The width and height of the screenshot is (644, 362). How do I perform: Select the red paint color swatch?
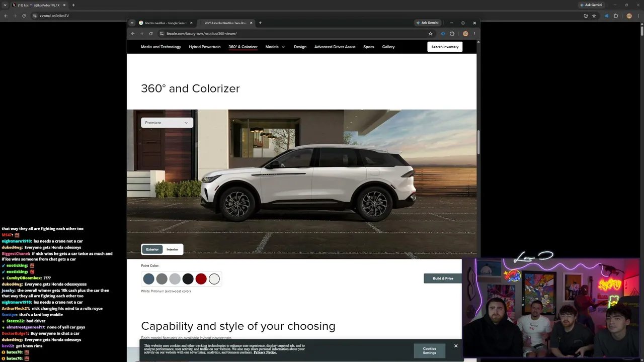(x=201, y=279)
